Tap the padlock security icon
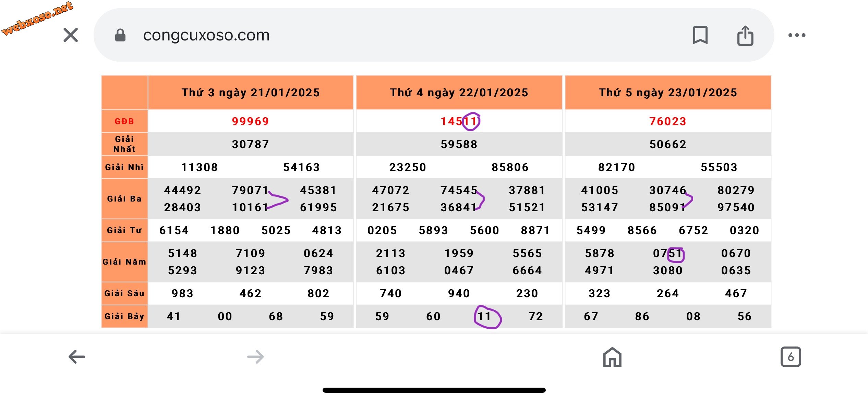The height and width of the screenshot is (401, 868). point(120,35)
